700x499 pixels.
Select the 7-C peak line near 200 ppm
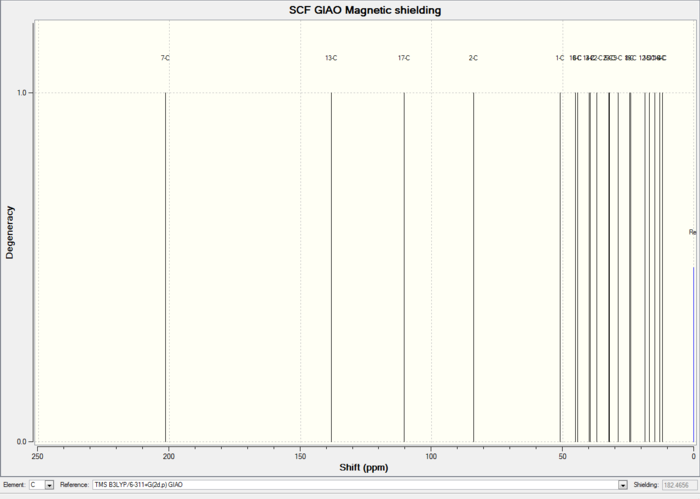click(166, 267)
